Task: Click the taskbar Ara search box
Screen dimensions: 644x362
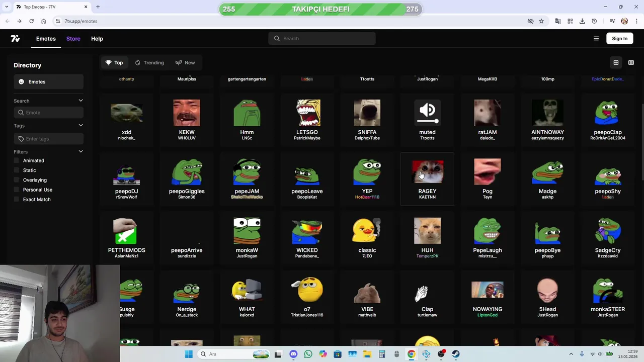Action: click(x=234, y=354)
